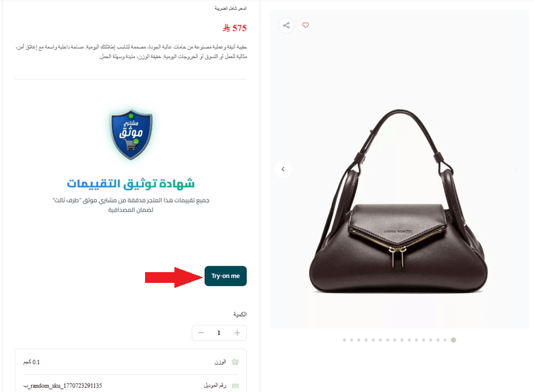This screenshot has height=392, width=534.
Task: Click the barcode icon beside رقم الموديل
Action: (x=235, y=386)
